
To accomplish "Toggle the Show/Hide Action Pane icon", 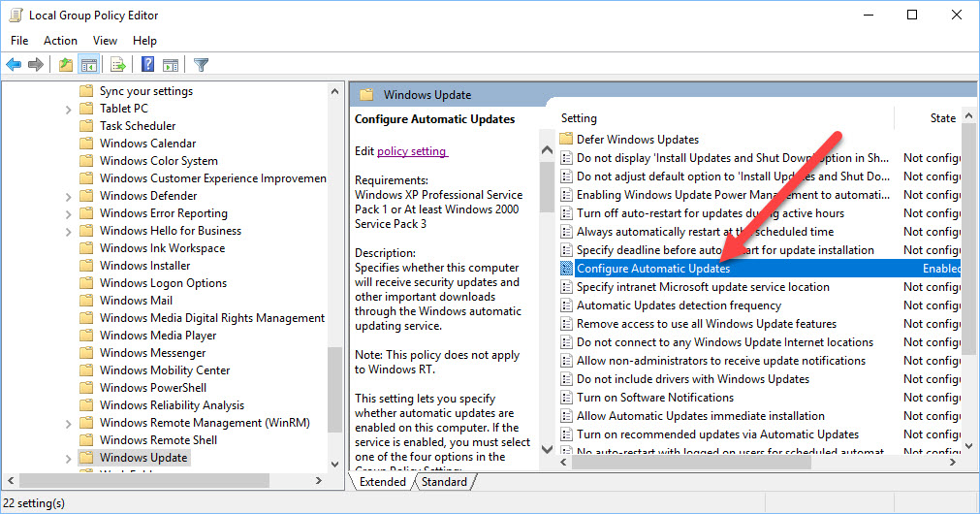I will coord(171,65).
